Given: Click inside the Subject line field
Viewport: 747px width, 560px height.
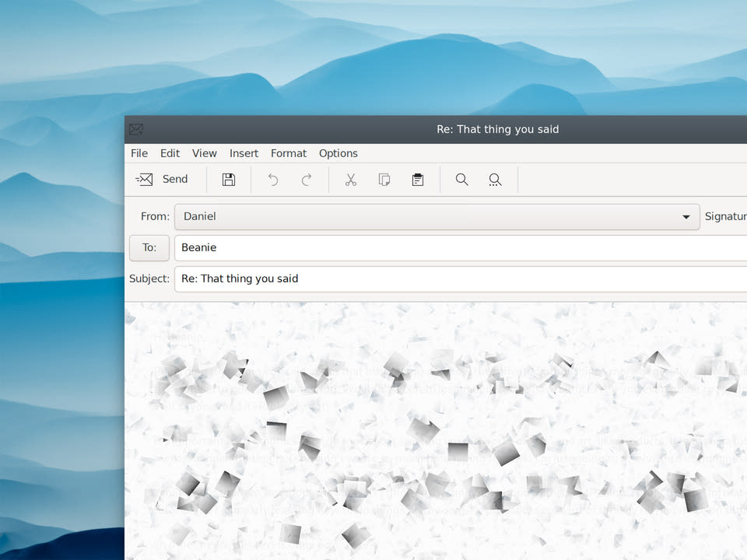Looking at the screenshot, I should [389, 278].
